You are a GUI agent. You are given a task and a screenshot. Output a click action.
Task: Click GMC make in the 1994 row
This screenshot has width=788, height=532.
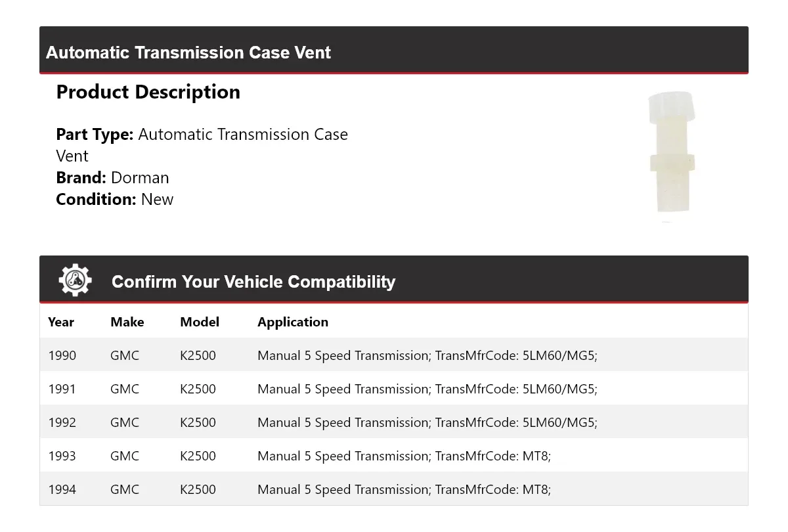(125, 489)
